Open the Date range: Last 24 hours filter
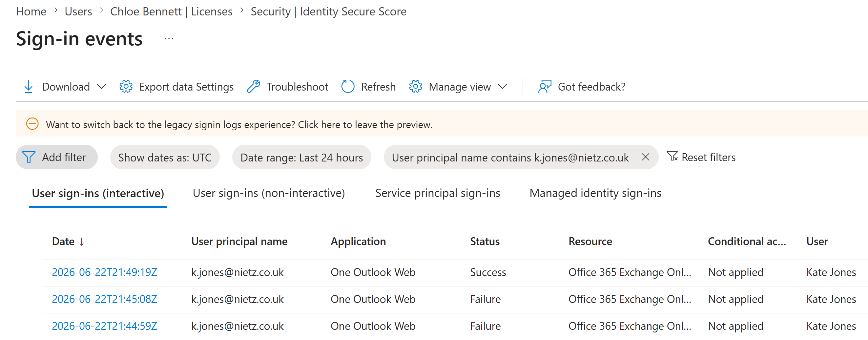Viewport: 868px width, 340px height. coord(301,157)
